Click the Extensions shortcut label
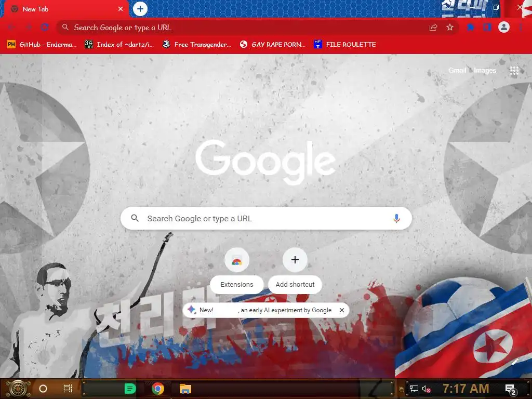Image resolution: width=532 pixels, height=399 pixels. click(x=237, y=284)
